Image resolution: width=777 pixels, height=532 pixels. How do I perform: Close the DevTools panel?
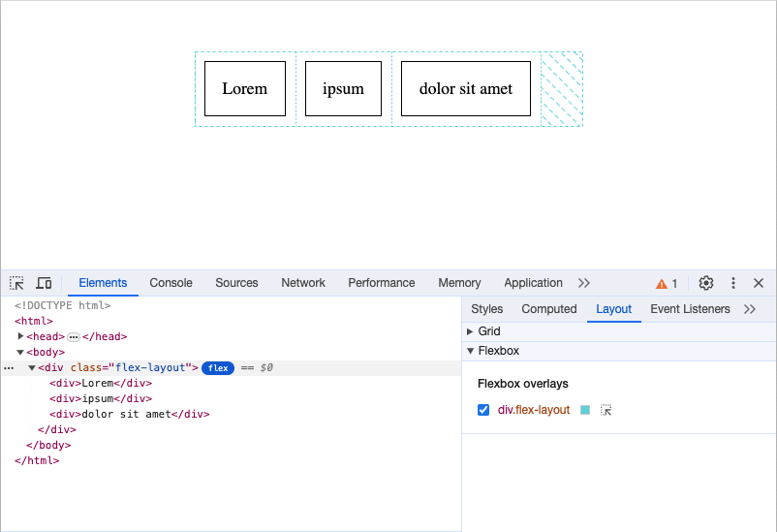(x=759, y=283)
